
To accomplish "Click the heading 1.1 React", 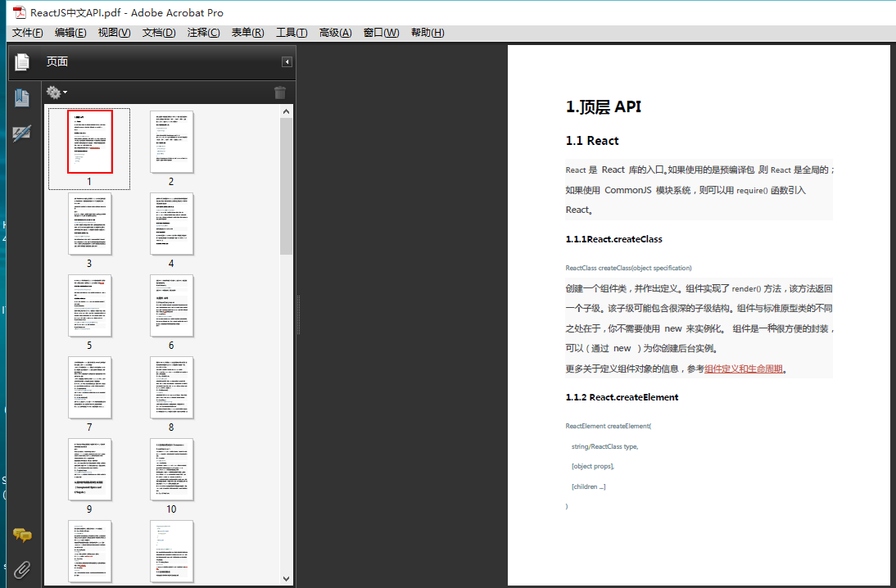I will coord(592,141).
